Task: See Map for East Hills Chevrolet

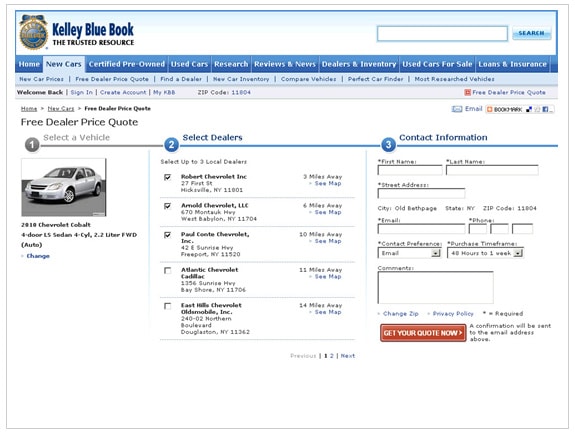Action: [x=328, y=312]
